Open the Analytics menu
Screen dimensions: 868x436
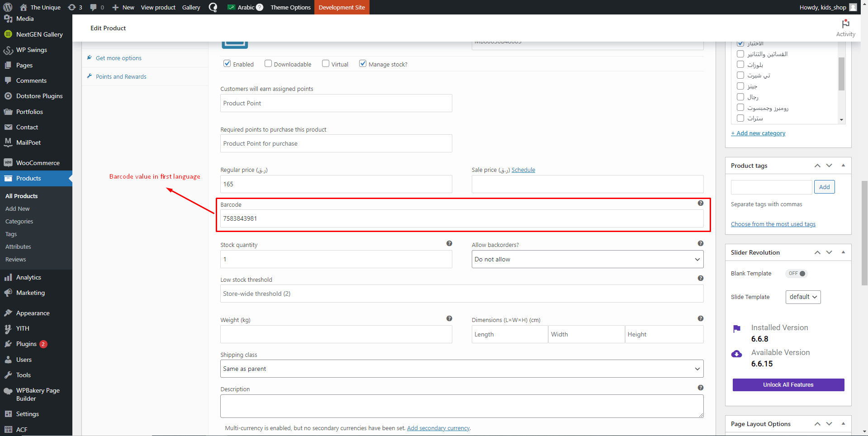click(36, 277)
